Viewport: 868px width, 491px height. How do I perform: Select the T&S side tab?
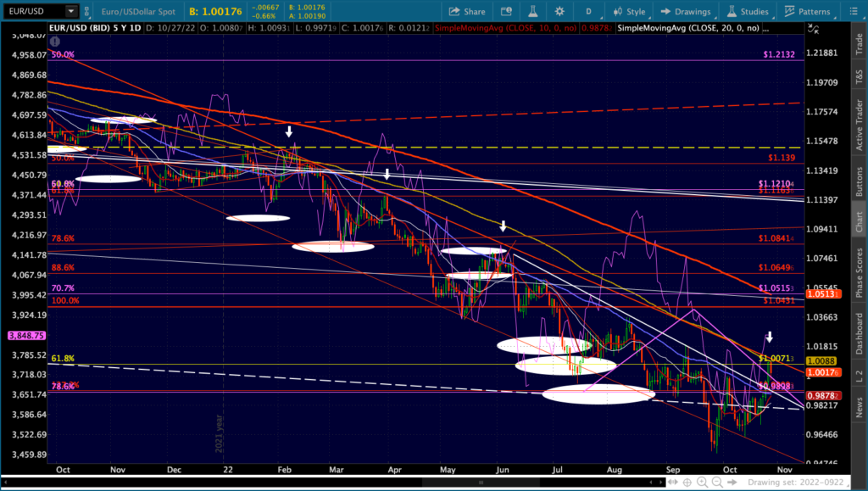pyautogui.click(x=860, y=76)
